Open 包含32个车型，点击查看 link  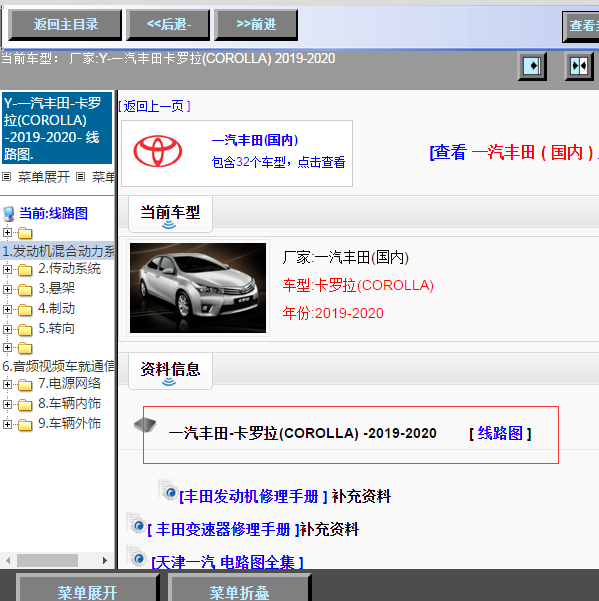coord(279,162)
